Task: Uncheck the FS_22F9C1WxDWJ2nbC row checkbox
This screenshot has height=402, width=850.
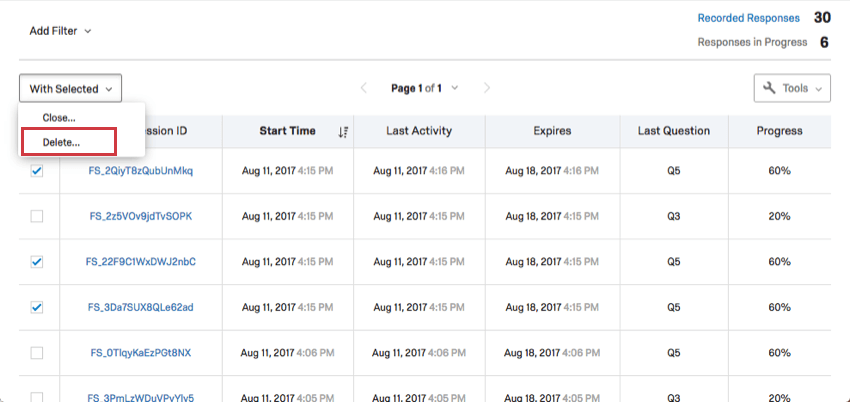Action: point(37,262)
